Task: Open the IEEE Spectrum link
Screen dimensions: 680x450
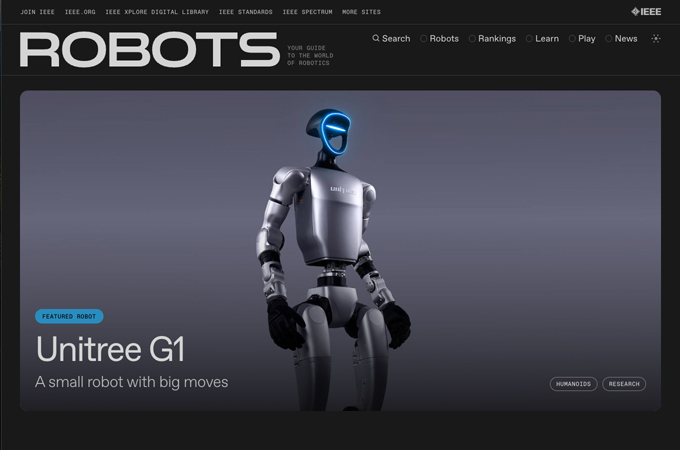Action: [x=307, y=12]
